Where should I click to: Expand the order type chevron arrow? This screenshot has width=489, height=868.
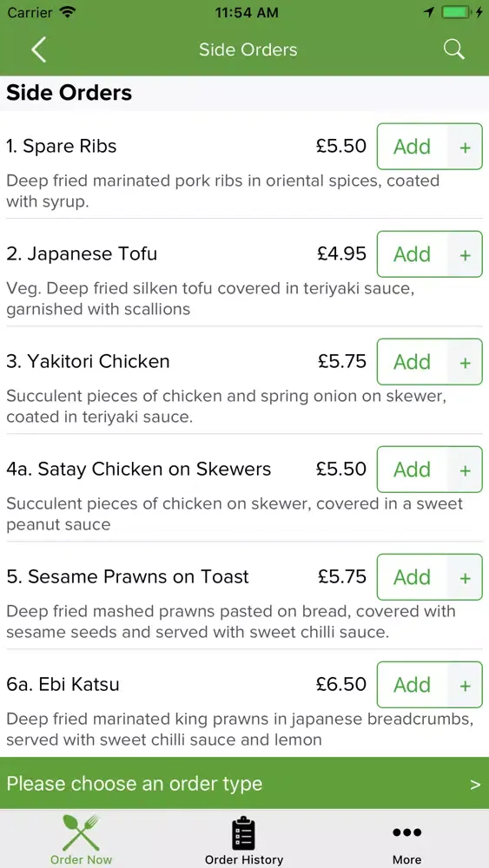coord(475,785)
